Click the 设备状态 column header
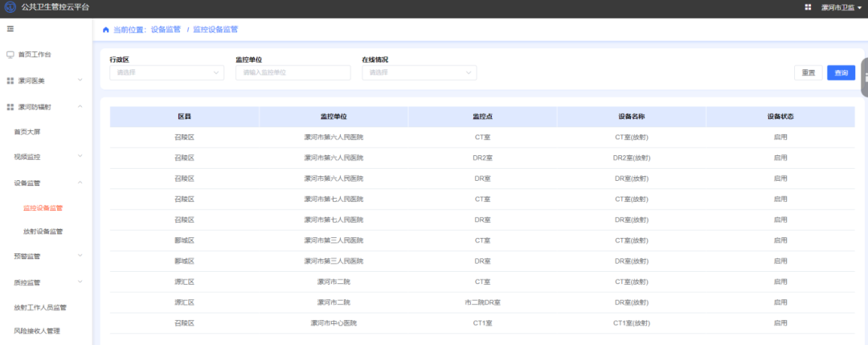868x345 pixels. 780,117
